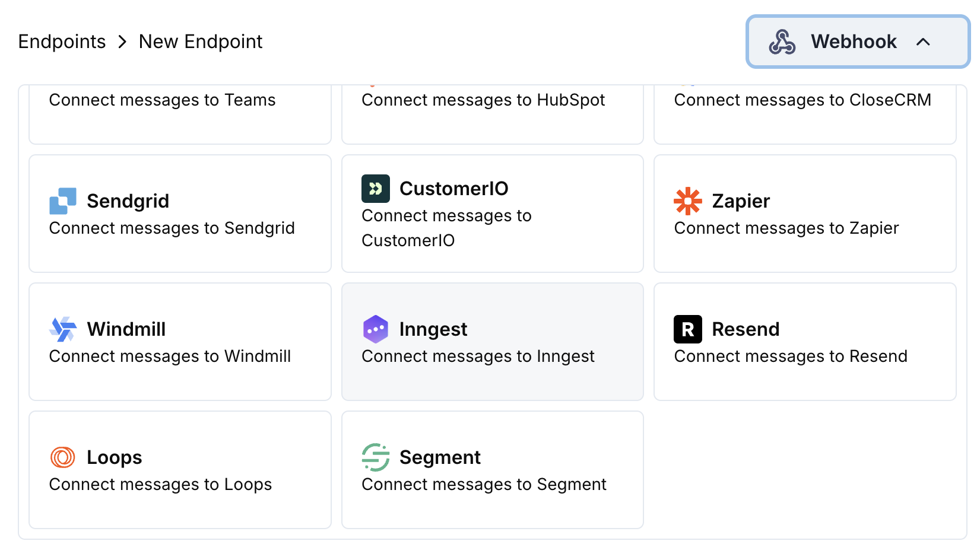Select the Zapier asterisk icon
The width and height of the screenshot is (977, 560).
pos(687,201)
